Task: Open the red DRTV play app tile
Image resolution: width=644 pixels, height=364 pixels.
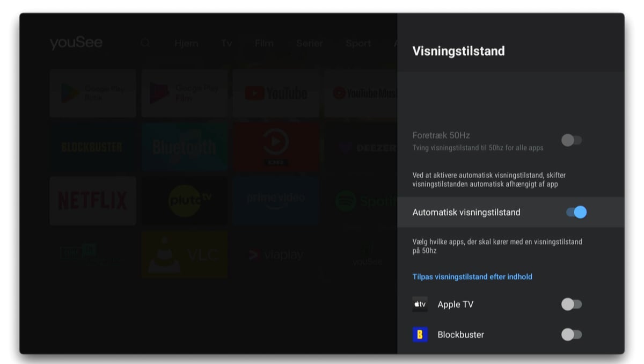Action: (276, 147)
